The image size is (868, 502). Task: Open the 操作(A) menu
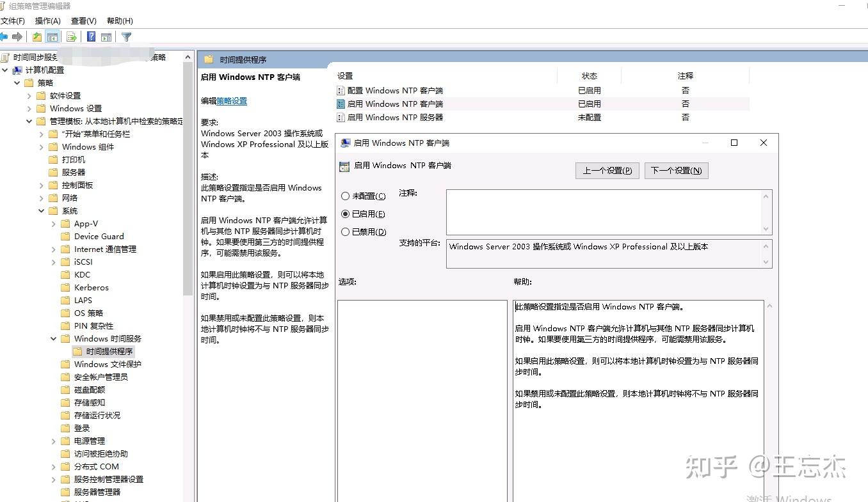point(48,21)
